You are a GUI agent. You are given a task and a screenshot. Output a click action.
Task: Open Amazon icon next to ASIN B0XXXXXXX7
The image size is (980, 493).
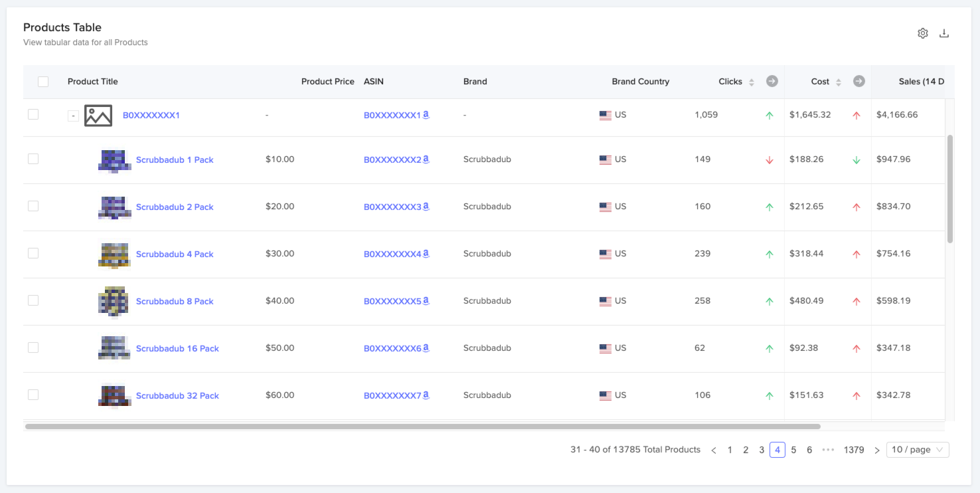(426, 395)
